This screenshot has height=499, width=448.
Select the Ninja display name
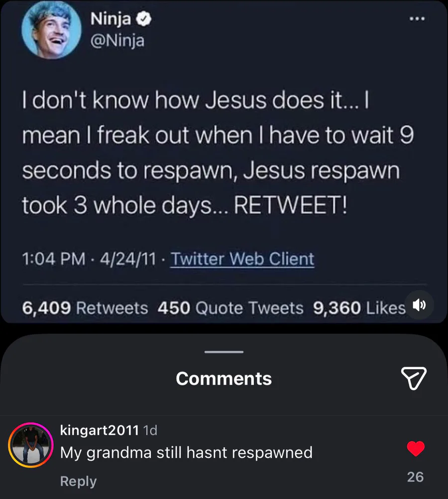coord(111,19)
